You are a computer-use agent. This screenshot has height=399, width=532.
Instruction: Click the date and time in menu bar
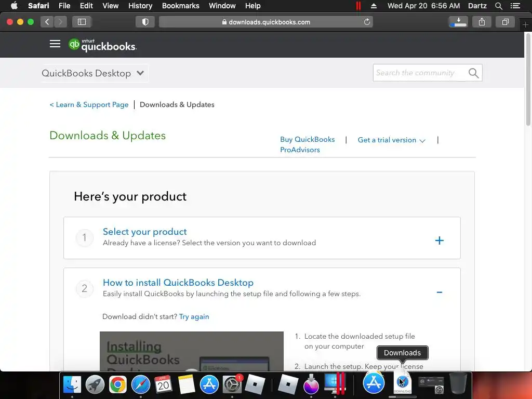pos(424,6)
